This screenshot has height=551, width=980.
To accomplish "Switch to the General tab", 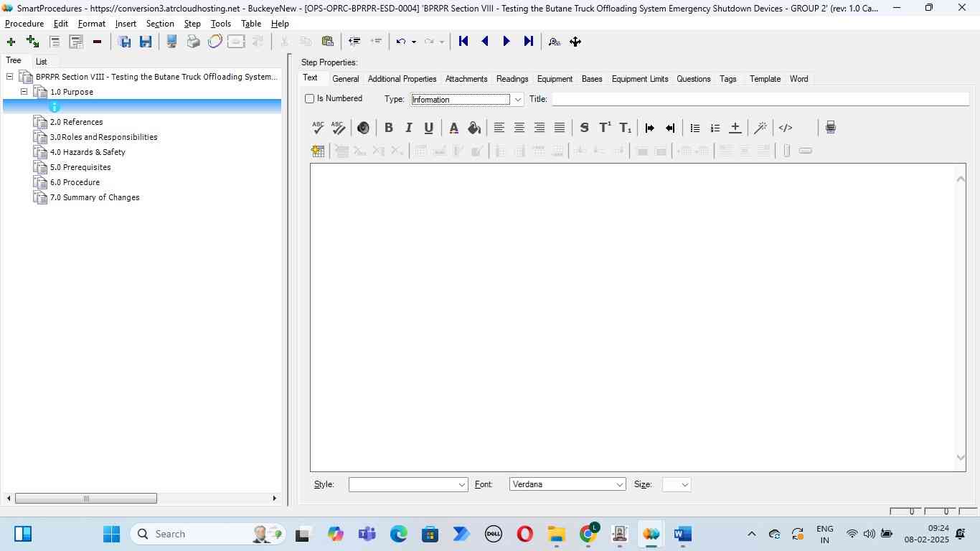I will [346, 79].
